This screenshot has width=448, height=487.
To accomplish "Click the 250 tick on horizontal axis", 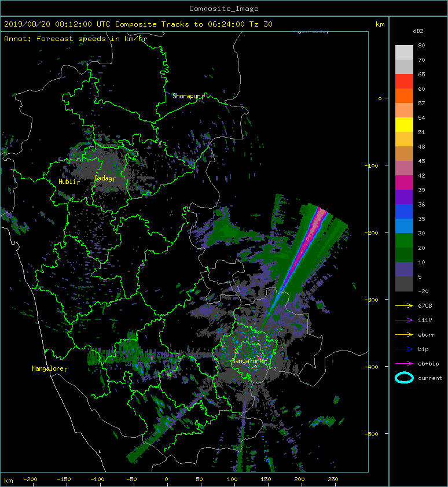I will coord(333,479).
